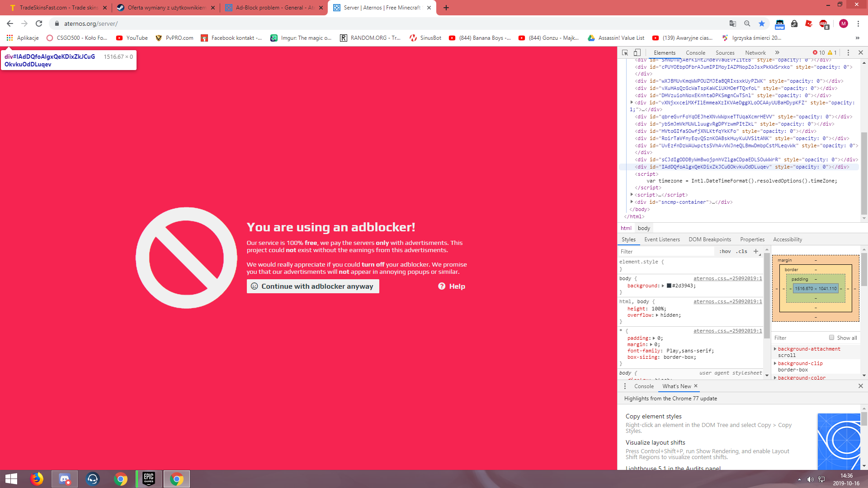Expand the background-attachment computed property

[x=775, y=349]
